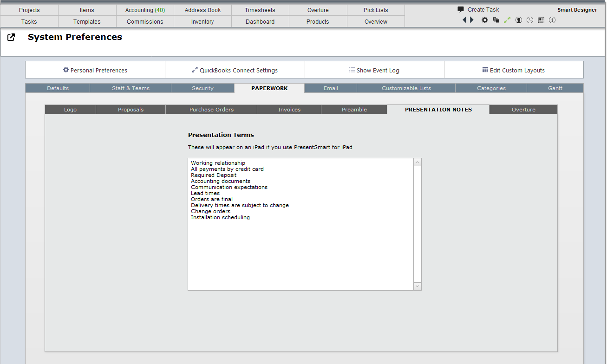Viewport: 607px width, 364px height.
Task: Select the PRESENTATION NOTES sub-tab
Action: tap(438, 110)
